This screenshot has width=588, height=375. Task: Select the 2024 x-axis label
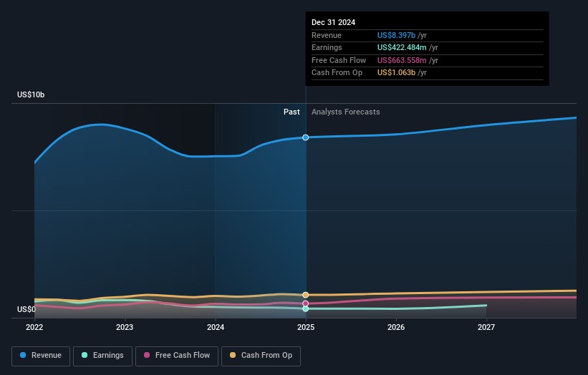pyautogui.click(x=216, y=328)
